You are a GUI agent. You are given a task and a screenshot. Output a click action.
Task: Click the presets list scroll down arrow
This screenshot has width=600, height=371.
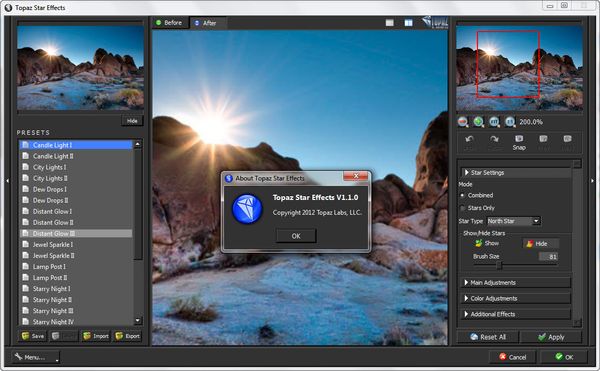pos(138,321)
